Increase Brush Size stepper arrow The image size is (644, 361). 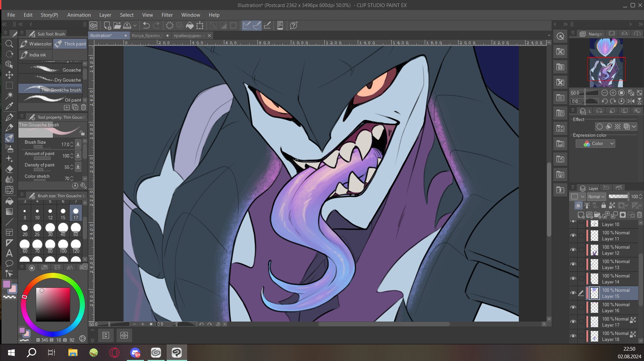pyautogui.click(x=72, y=143)
